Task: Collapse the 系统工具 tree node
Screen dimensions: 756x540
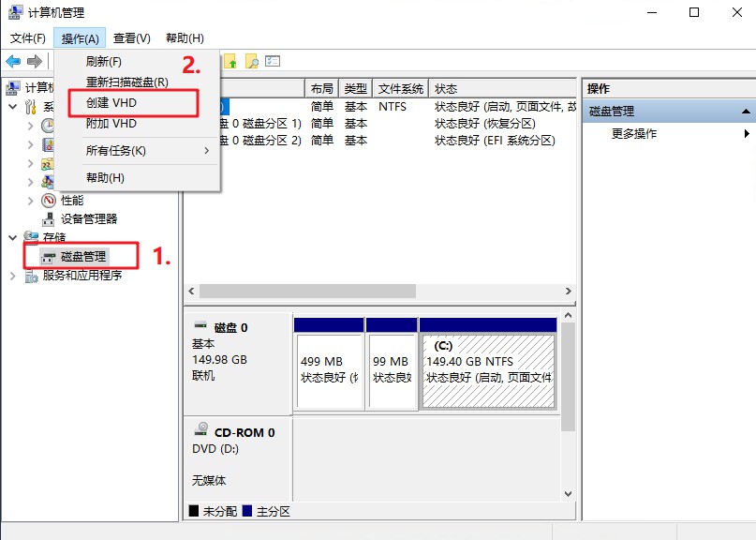Action: pyautogui.click(x=13, y=107)
